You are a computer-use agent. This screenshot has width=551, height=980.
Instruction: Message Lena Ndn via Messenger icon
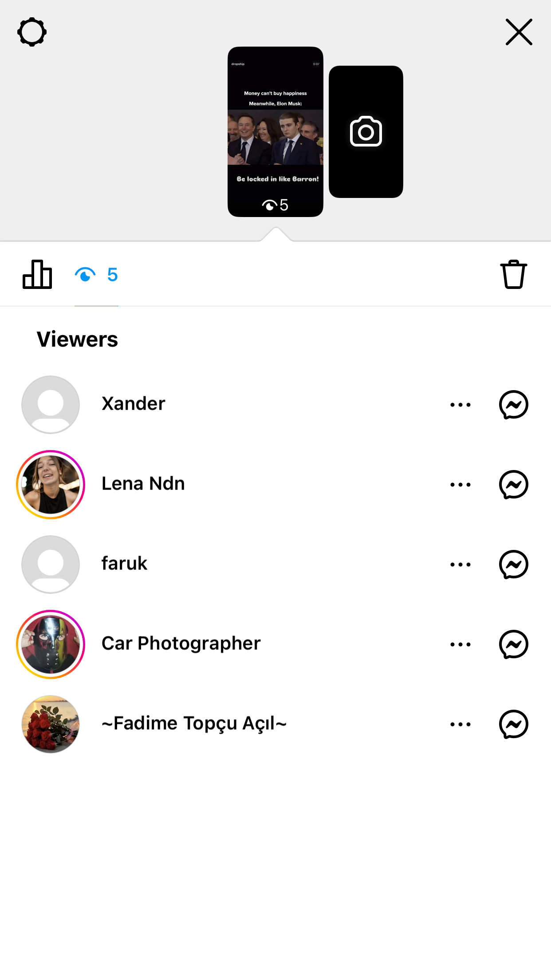tap(514, 485)
